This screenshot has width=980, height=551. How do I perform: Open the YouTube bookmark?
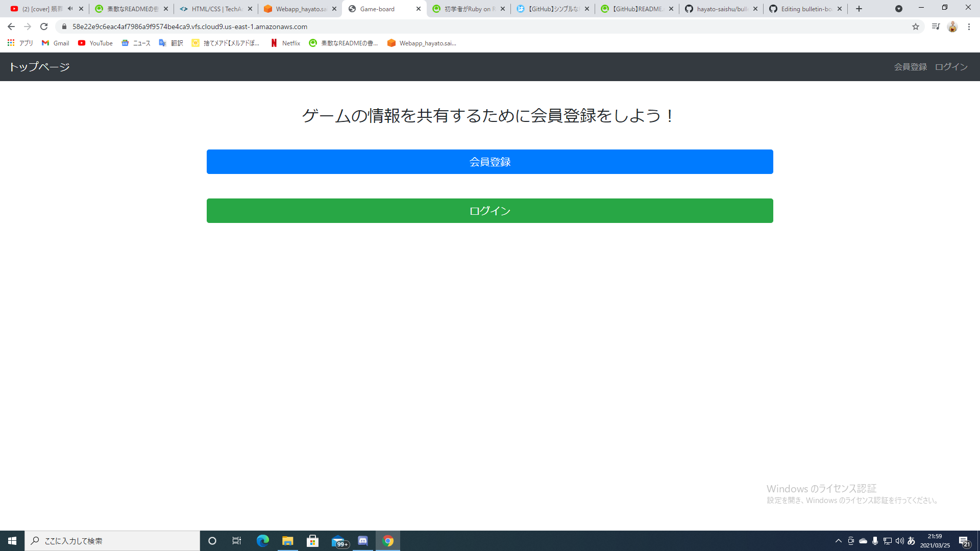(x=95, y=43)
